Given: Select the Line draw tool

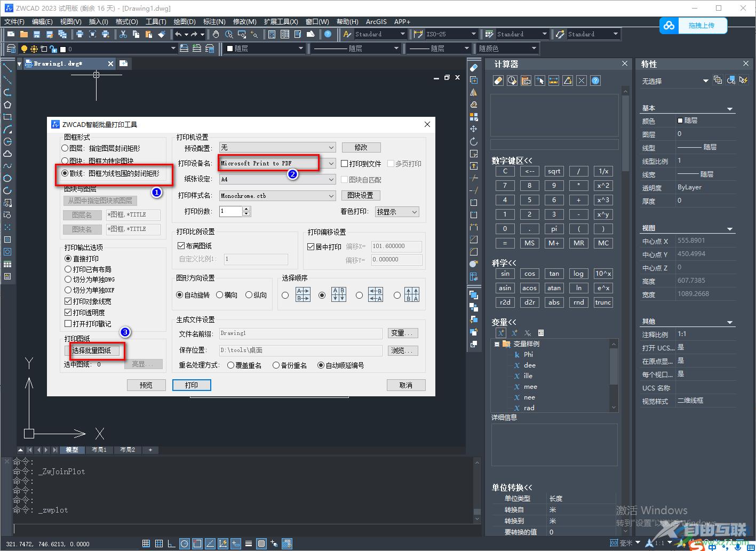Looking at the screenshot, I should (x=7, y=68).
